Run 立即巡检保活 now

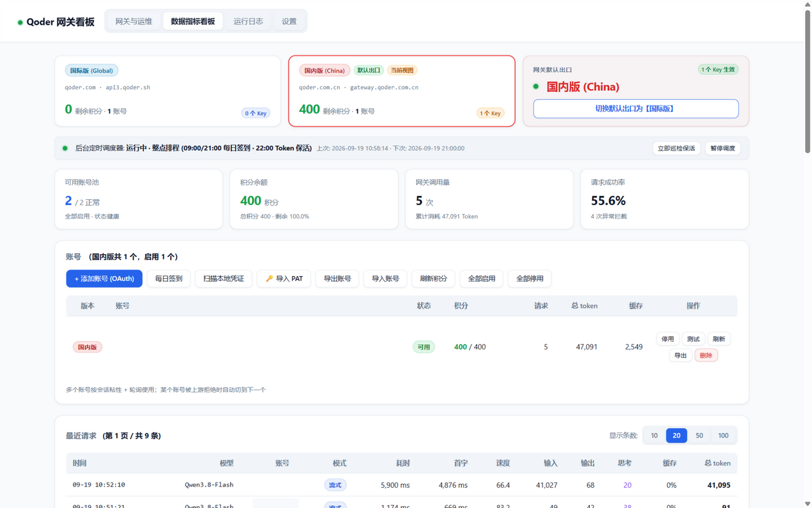676,148
